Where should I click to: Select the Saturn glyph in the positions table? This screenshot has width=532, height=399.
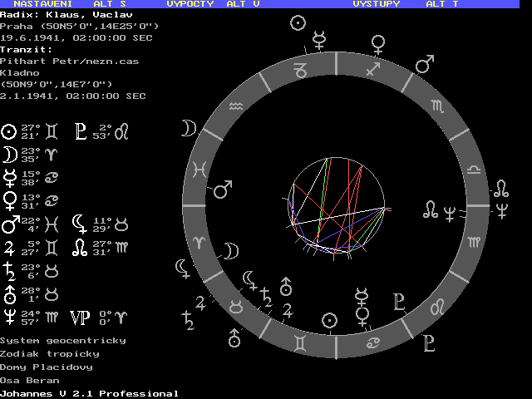(9, 271)
